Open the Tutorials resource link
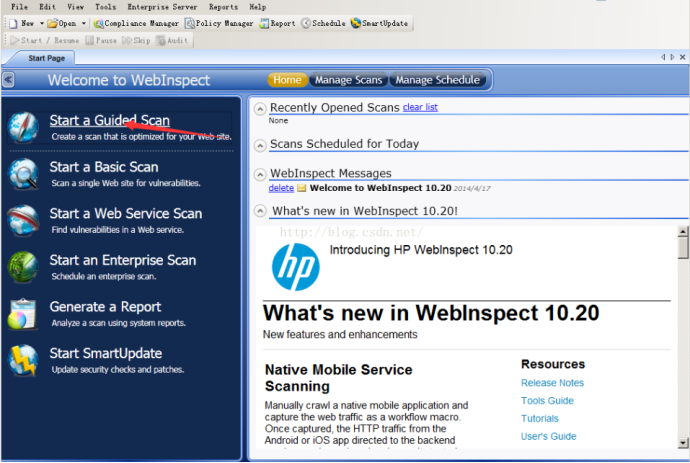 point(540,419)
